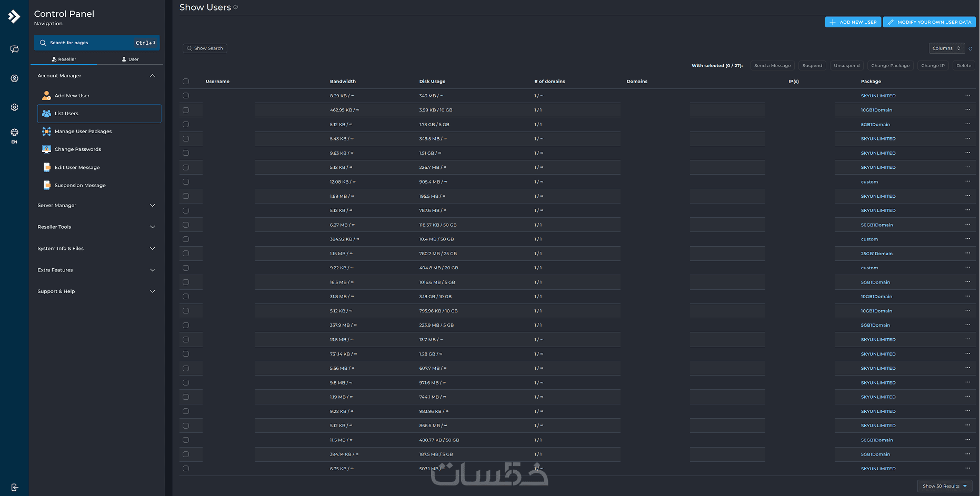Open actions menu for the 1.89 MB row

967,196
